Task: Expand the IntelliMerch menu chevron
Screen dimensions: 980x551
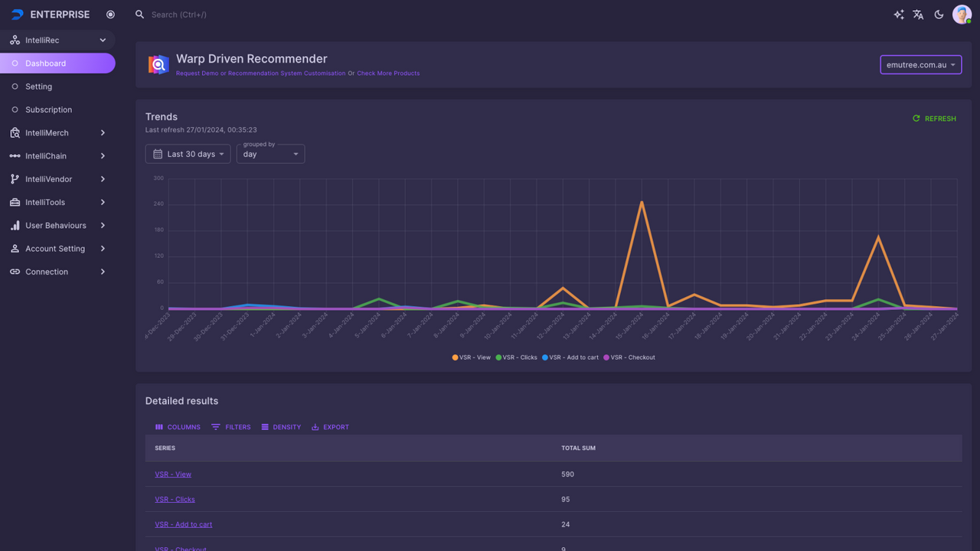Action: point(103,133)
